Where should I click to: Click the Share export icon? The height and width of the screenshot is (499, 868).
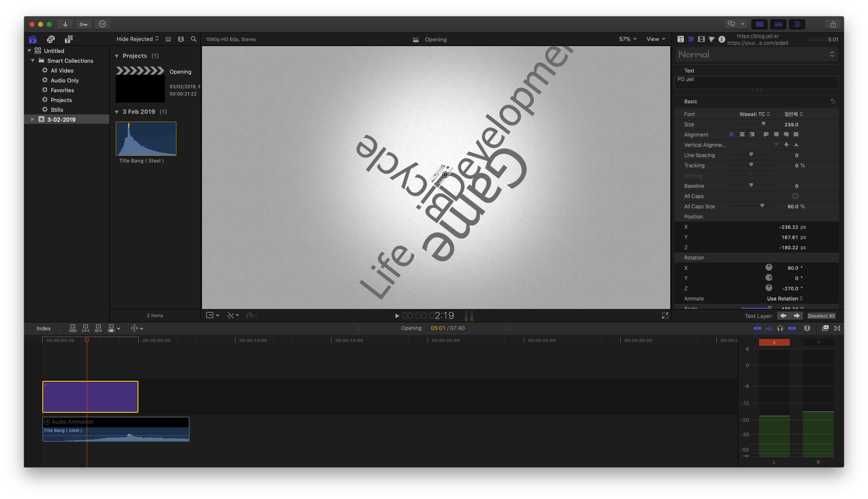(833, 24)
